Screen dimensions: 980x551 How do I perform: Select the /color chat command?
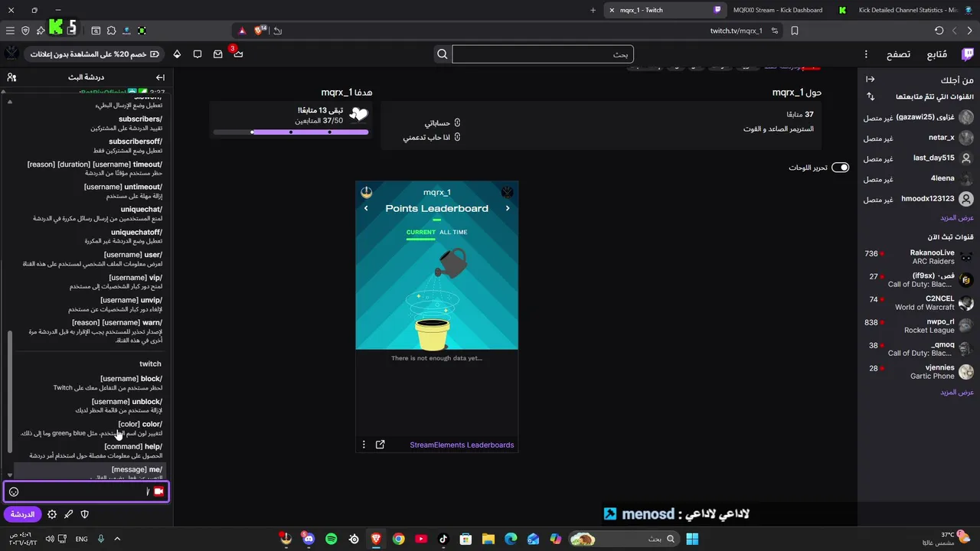(x=89, y=429)
